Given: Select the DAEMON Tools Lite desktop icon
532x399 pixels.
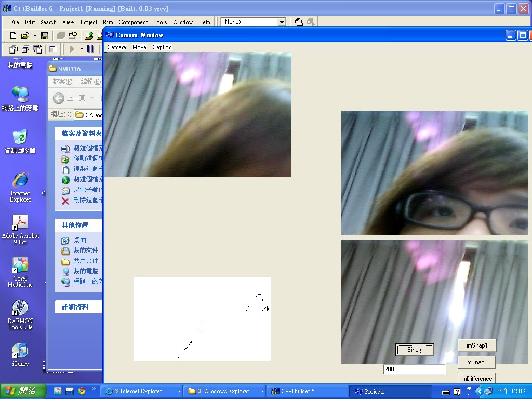Looking at the screenshot, I should point(20,314).
